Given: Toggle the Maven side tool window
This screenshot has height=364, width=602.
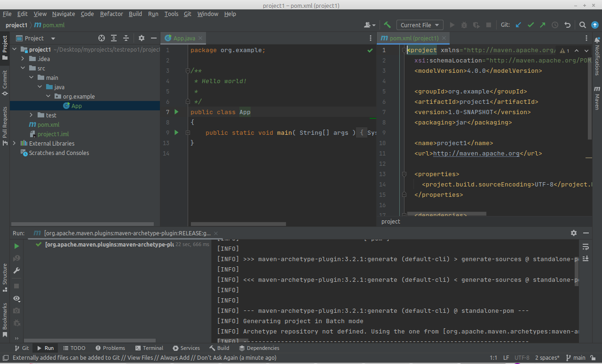Looking at the screenshot, I should (x=597, y=98).
